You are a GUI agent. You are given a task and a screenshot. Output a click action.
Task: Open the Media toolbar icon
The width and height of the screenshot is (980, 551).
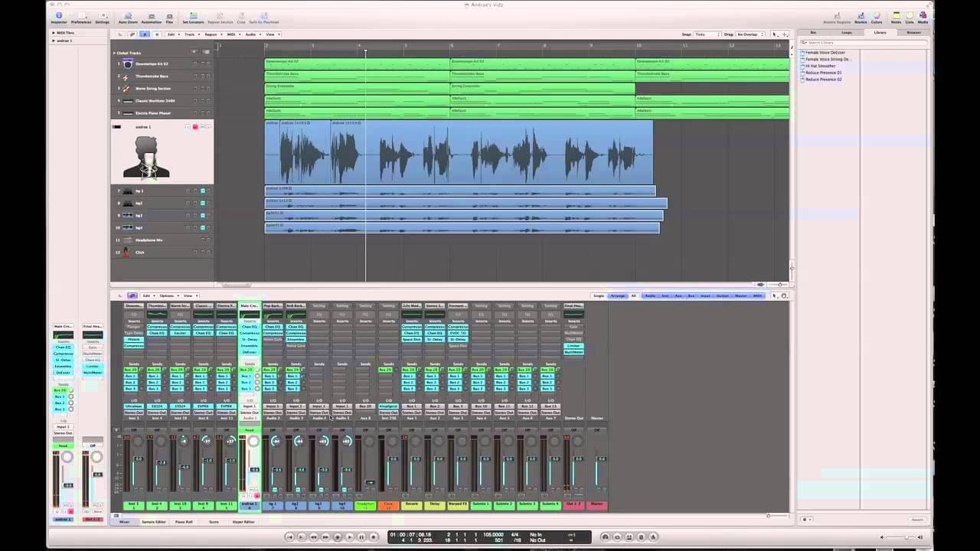[923, 16]
